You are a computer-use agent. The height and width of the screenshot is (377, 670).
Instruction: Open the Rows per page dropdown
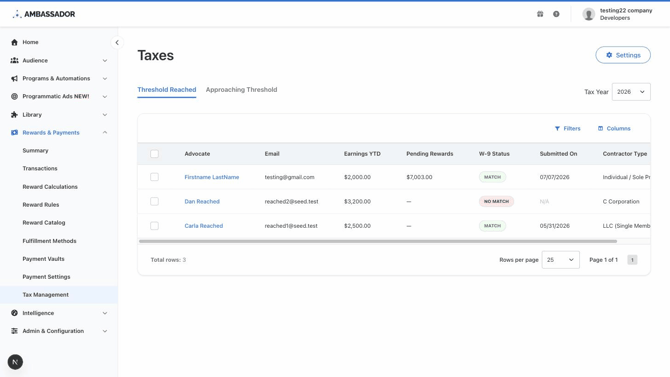pos(561,260)
